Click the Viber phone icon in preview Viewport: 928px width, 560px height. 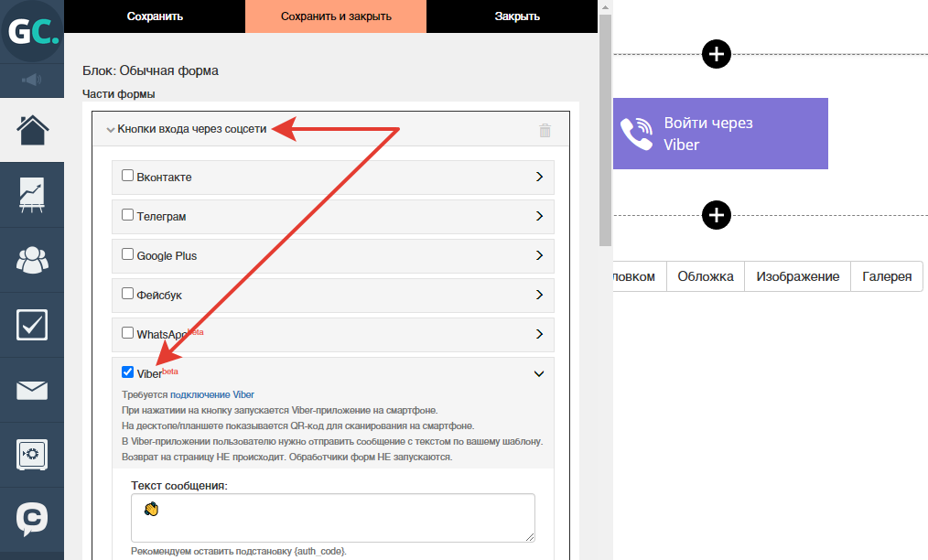click(636, 134)
